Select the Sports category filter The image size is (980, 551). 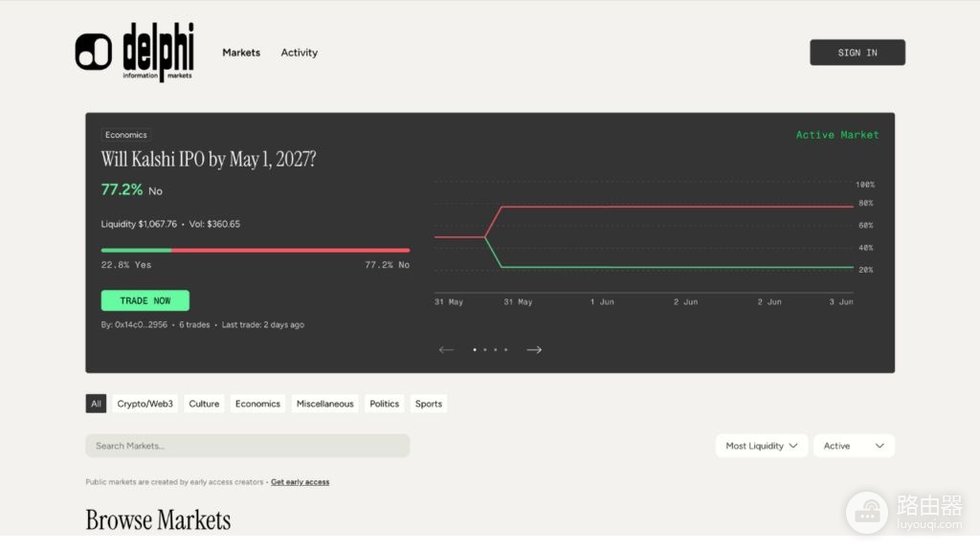(429, 404)
